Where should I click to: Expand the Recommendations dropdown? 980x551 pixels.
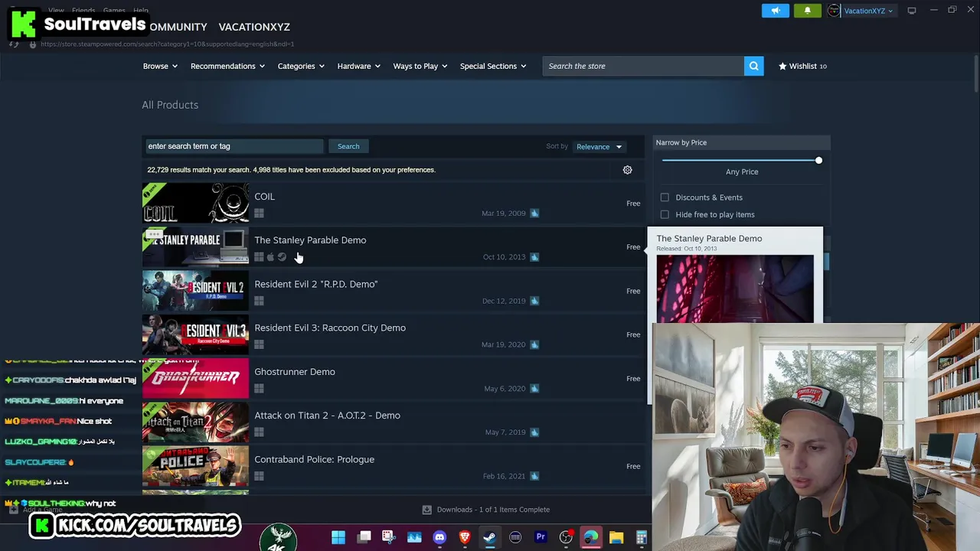227,66
